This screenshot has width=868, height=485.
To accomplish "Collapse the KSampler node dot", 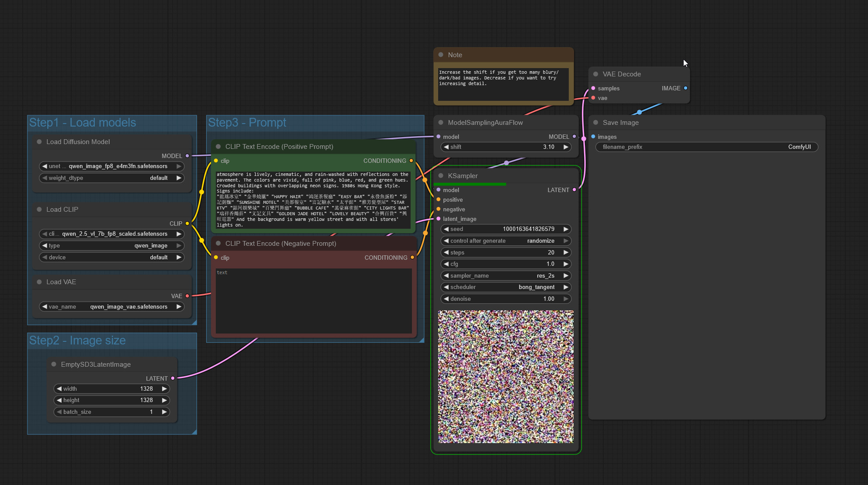I will 441,176.
